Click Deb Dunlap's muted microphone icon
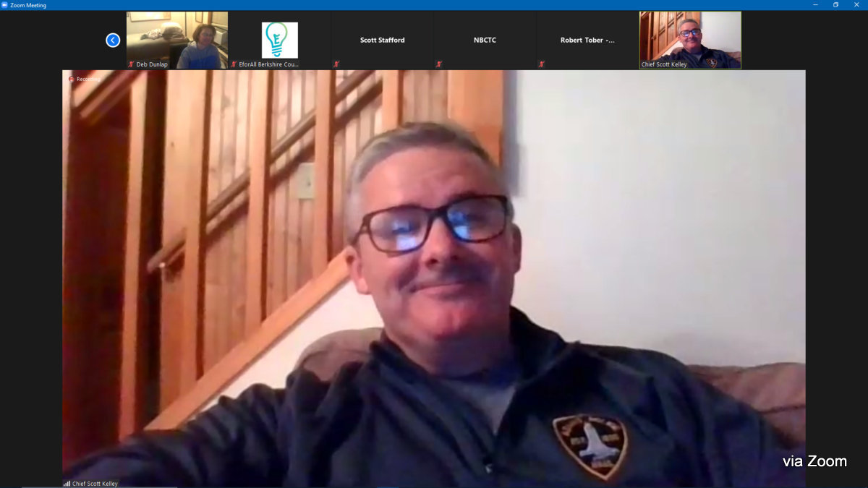Image resolution: width=868 pixels, height=488 pixels. [x=131, y=64]
